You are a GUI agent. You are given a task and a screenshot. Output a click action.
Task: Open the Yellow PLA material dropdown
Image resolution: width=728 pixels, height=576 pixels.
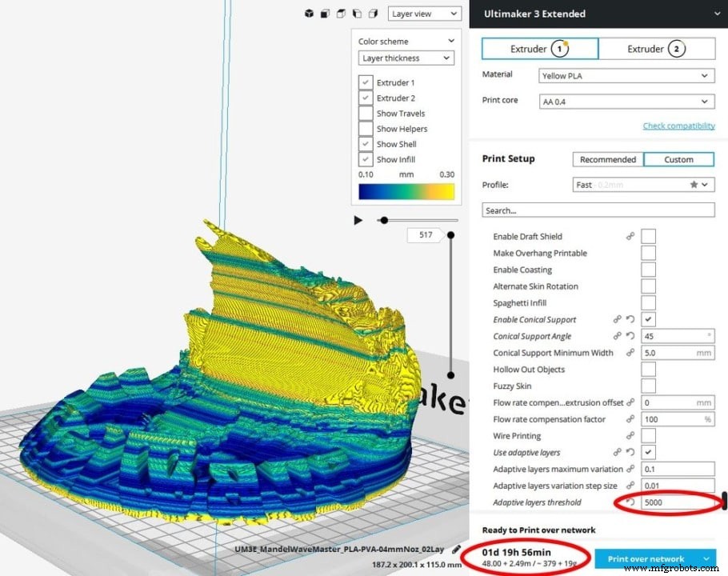pos(626,74)
